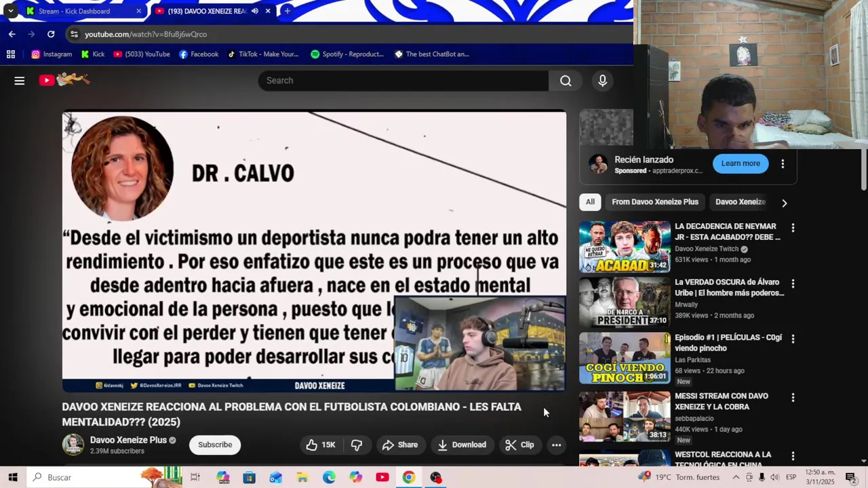Open the Kick bookmark
The image size is (868, 488).
(93, 54)
